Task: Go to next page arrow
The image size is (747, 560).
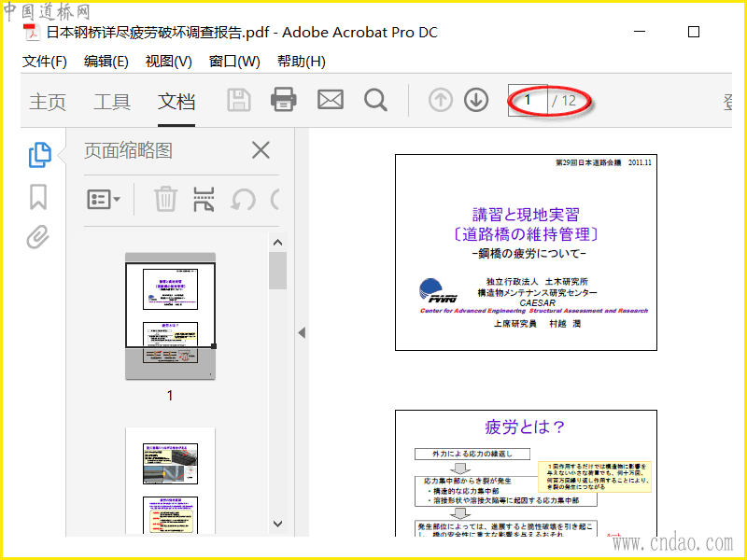Action: pos(476,101)
